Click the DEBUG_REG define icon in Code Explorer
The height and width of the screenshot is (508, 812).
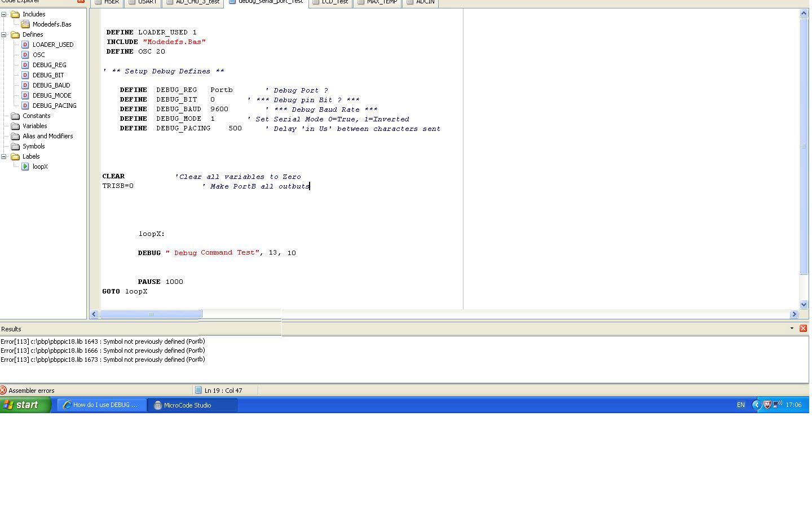[25, 65]
